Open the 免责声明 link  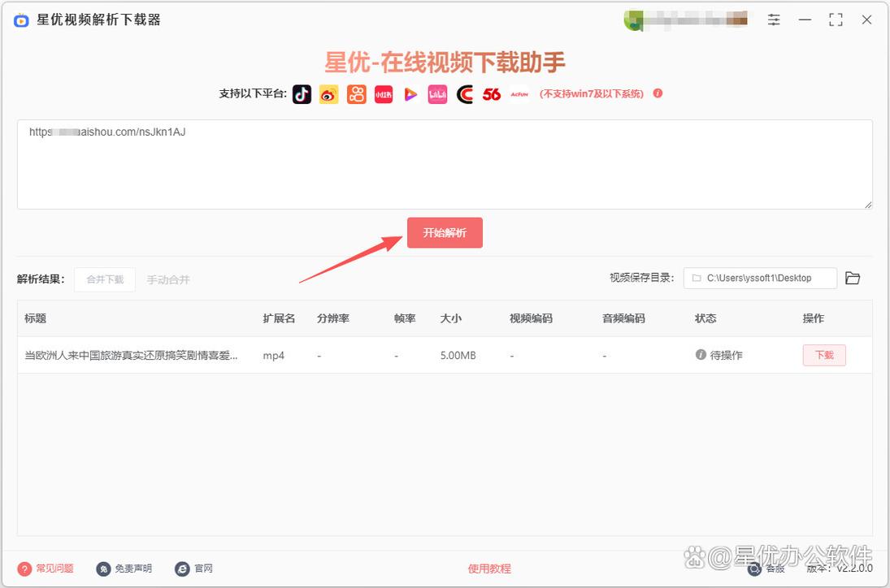coord(133,569)
